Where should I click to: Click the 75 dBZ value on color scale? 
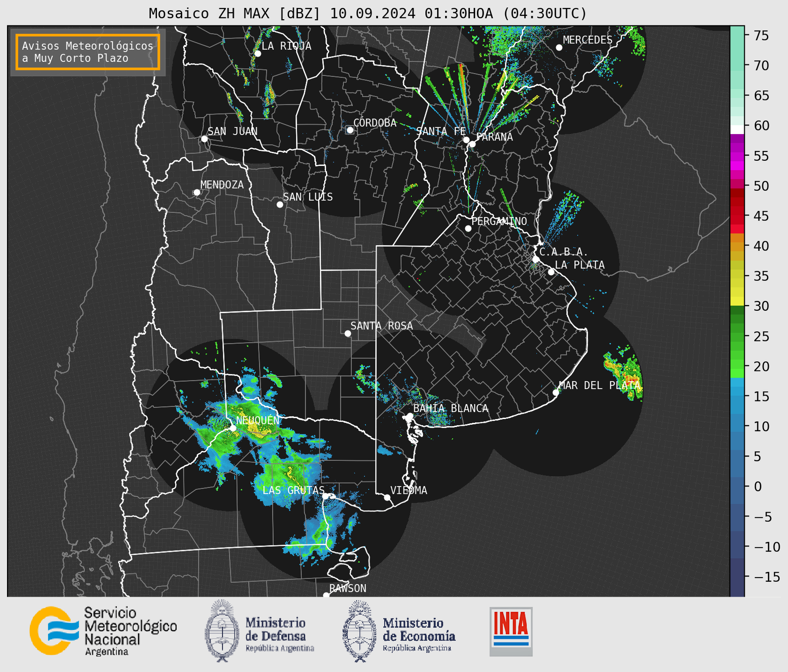(x=760, y=36)
